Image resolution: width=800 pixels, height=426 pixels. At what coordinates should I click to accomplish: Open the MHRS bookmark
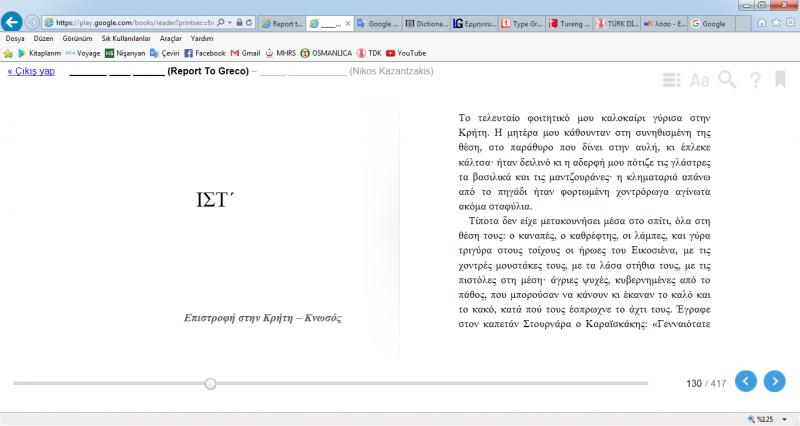click(281, 53)
